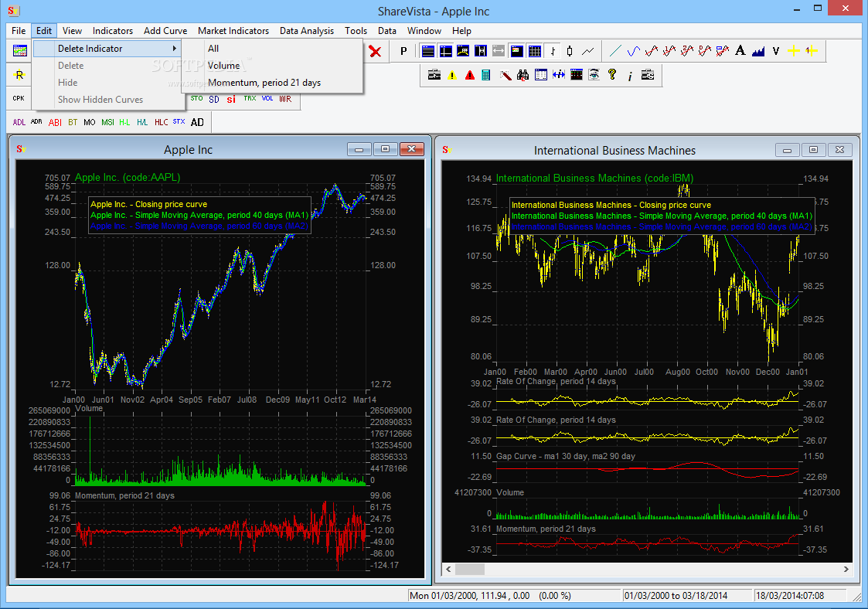Click the binoculars search icon
The width and height of the screenshot is (868, 609).
pyautogui.click(x=523, y=75)
